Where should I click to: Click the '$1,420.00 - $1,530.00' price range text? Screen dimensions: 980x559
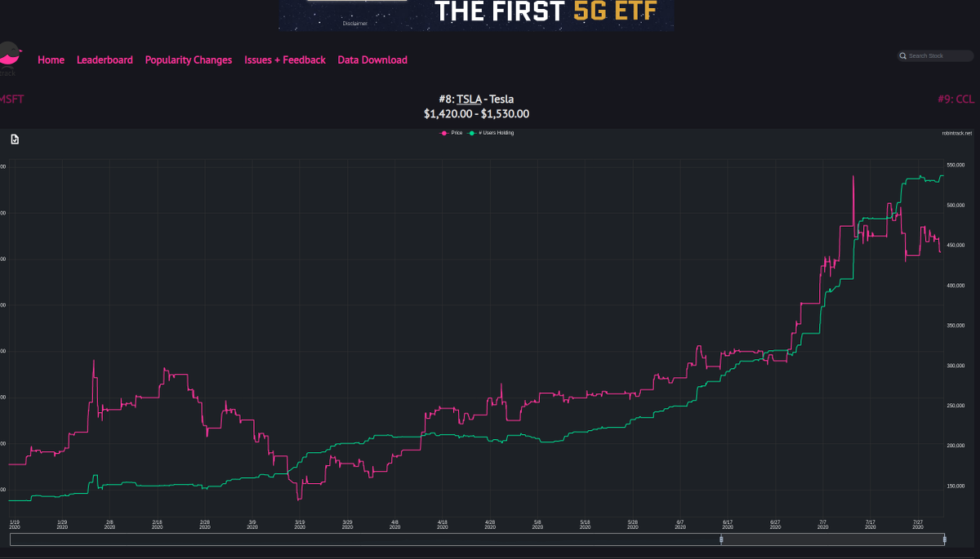pyautogui.click(x=476, y=114)
